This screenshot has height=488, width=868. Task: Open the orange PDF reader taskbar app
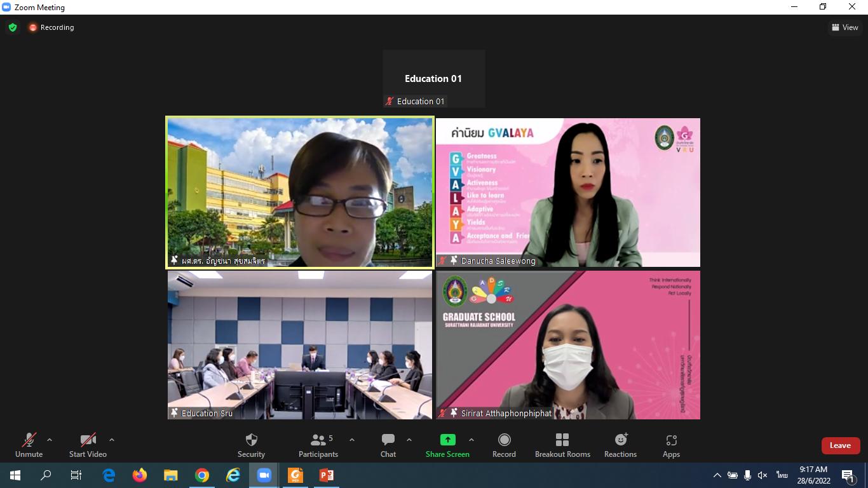point(295,475)
